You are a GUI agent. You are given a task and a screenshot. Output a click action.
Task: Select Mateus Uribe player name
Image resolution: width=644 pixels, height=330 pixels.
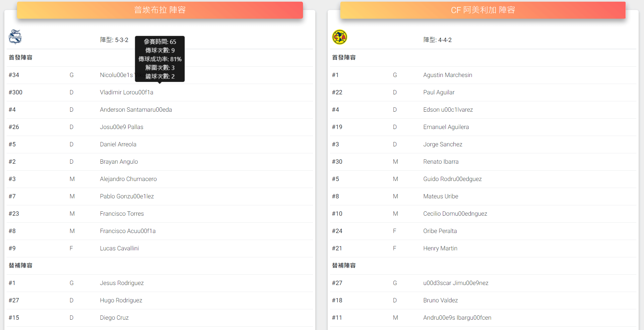click(441, 196)
